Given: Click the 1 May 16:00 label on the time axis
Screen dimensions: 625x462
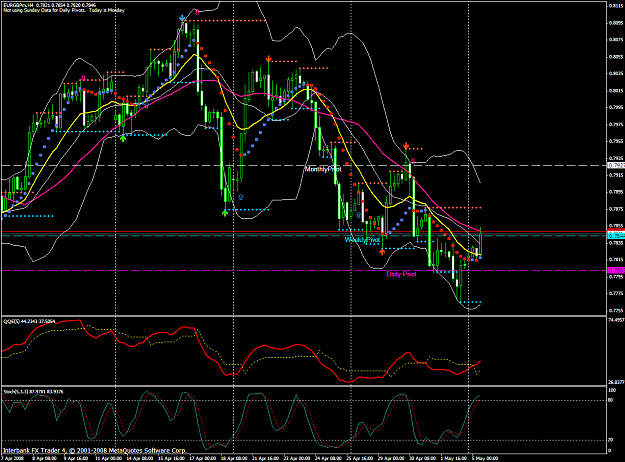Looking at the screenshot, I should (454, 458).
